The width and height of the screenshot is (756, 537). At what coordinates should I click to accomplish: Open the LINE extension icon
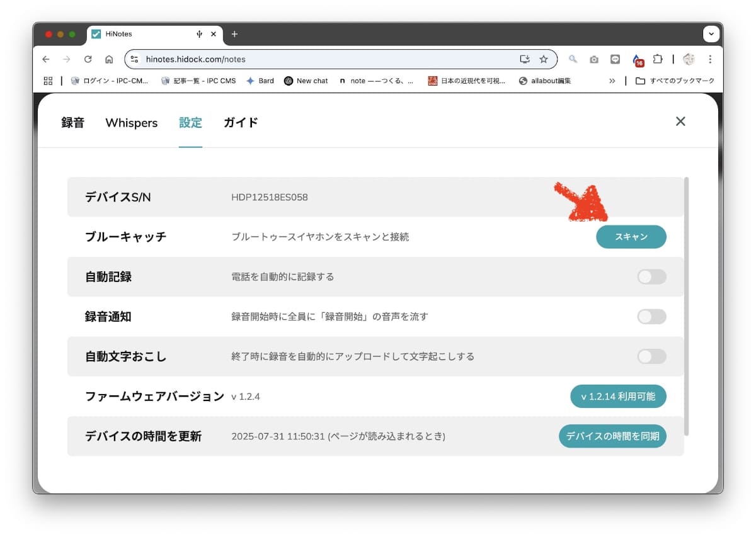[x=614, y=59]
